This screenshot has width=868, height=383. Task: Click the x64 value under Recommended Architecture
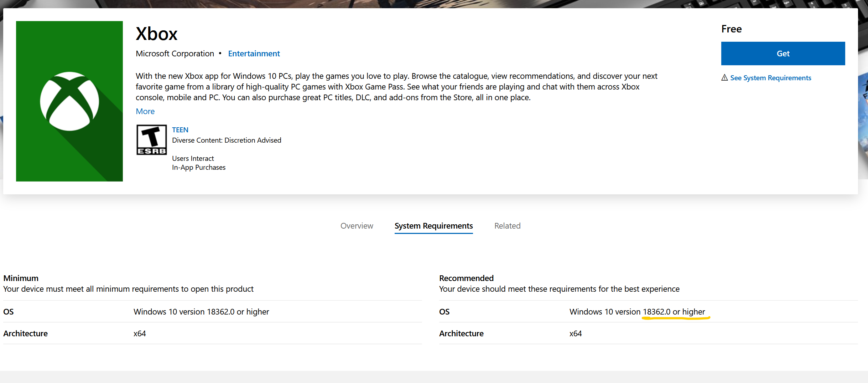[576, 333]
